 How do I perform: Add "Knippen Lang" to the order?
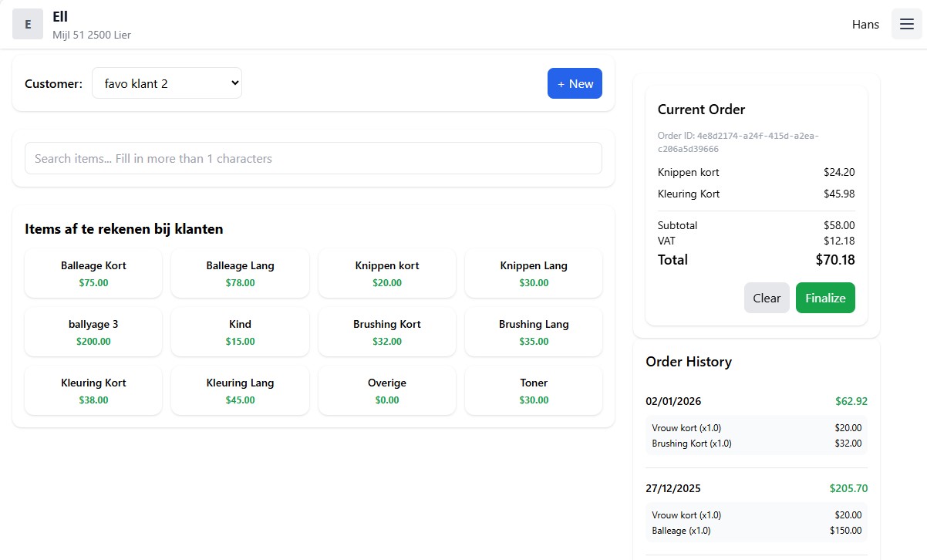pyautogui.click(x=534, y=273)
